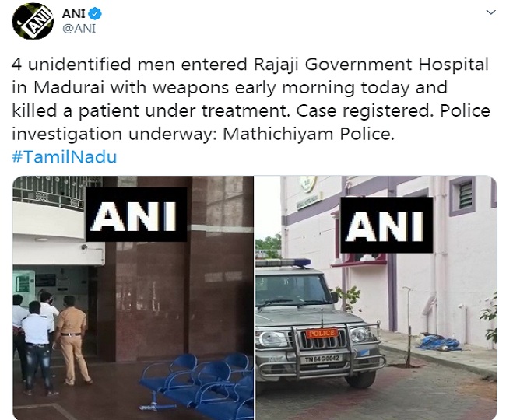
Task: Expand the tweet options chevron
Action: point(490,12)
